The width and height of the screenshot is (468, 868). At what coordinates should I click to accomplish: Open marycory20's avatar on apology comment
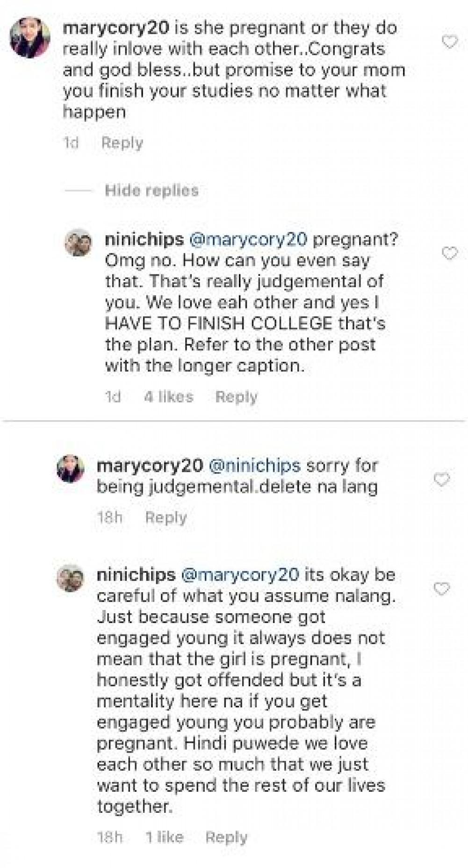70,468
